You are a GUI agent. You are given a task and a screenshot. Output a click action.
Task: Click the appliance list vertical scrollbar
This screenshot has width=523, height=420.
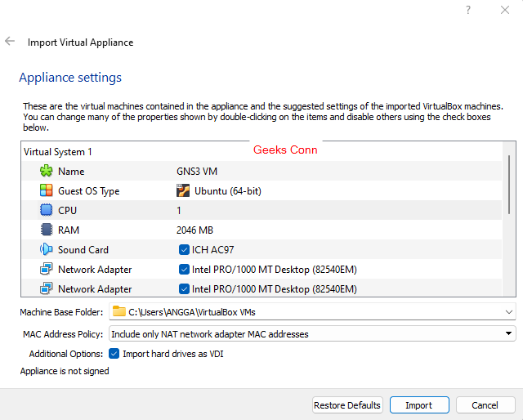tap(508, 184)
